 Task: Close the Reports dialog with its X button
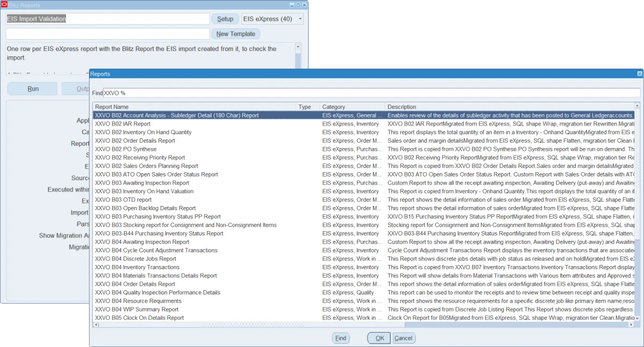coord(639,73)
